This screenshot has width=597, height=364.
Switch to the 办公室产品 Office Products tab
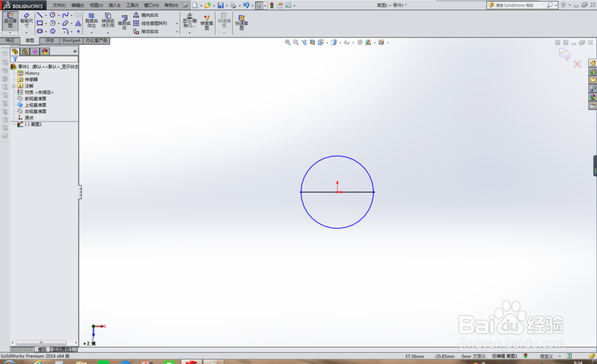pos(96,41)
